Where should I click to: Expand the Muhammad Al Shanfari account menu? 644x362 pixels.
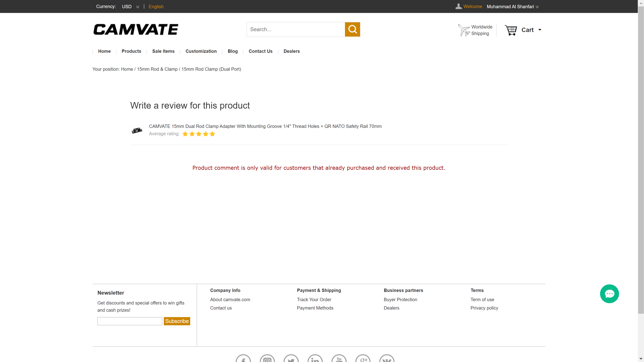tap(513, 7)
